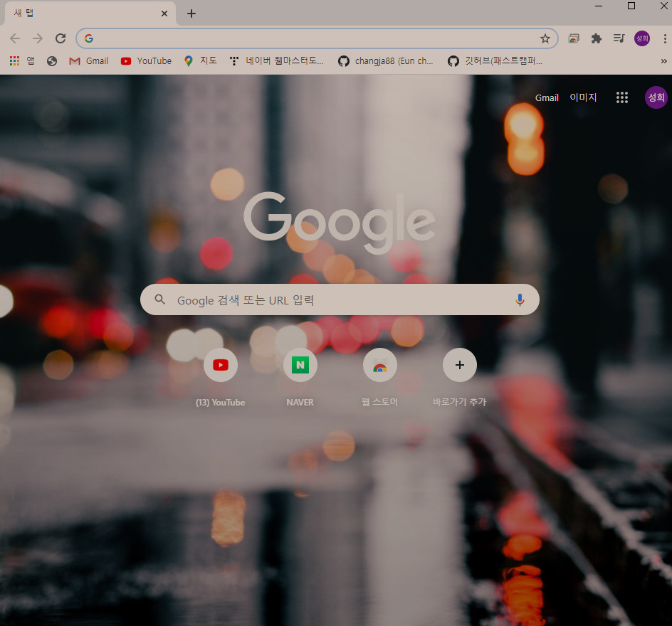Click magnifier icon in search box
672x626 pixels.
pyautogui.click(x=160, y=299)
